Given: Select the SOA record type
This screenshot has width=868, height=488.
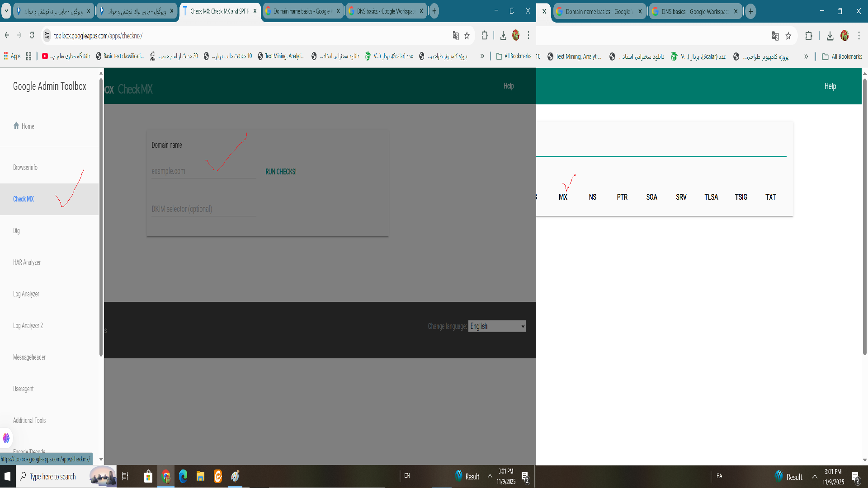Looking at the screenshot, I should pyautogui.click(x=651, y=197).
